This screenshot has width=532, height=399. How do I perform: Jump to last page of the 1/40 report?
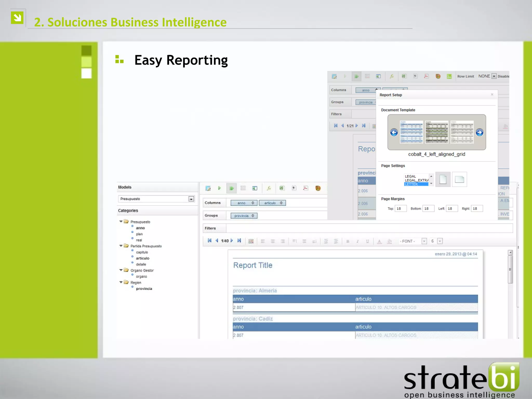(239, 241)
